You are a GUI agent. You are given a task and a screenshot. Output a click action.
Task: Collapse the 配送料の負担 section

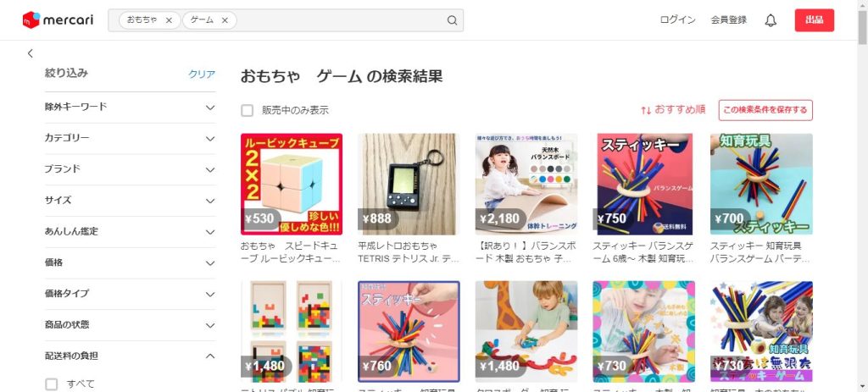(x=130, y=356)
